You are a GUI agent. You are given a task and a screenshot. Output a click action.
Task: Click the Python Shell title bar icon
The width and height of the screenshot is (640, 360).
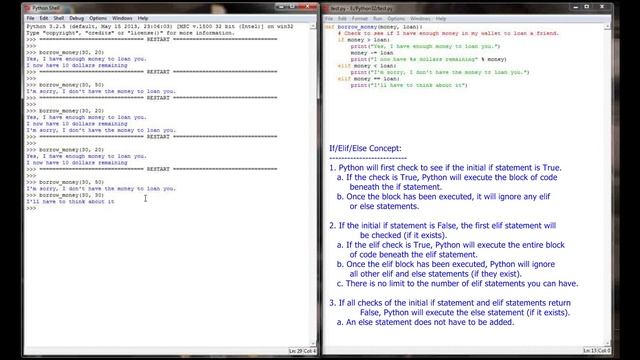coord(27,8)
